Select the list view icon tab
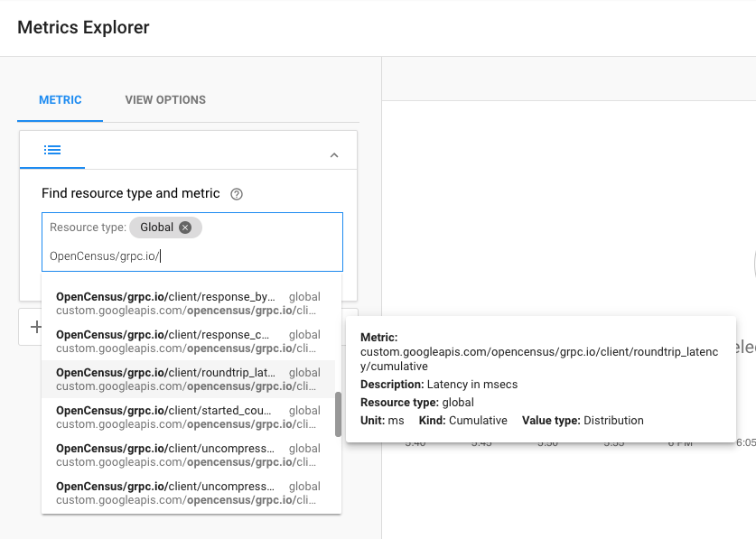This screenshot has height=539, width=756. pyautogui.click(x=52, y=150)
